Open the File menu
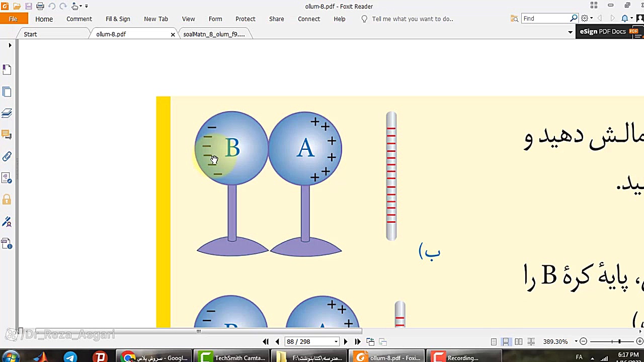The width and height of the screenshot is (644, 362). [13, 19]
